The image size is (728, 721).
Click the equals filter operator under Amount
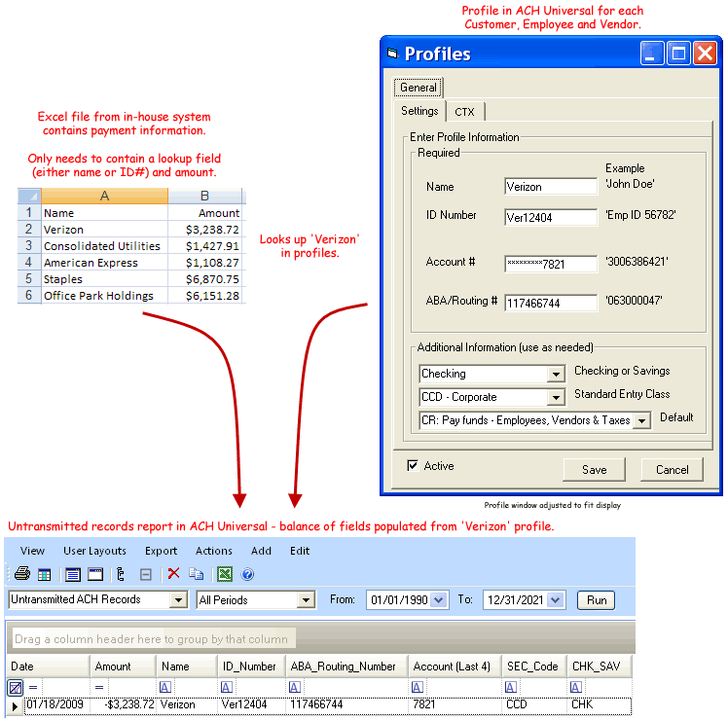tap(99, 687)
